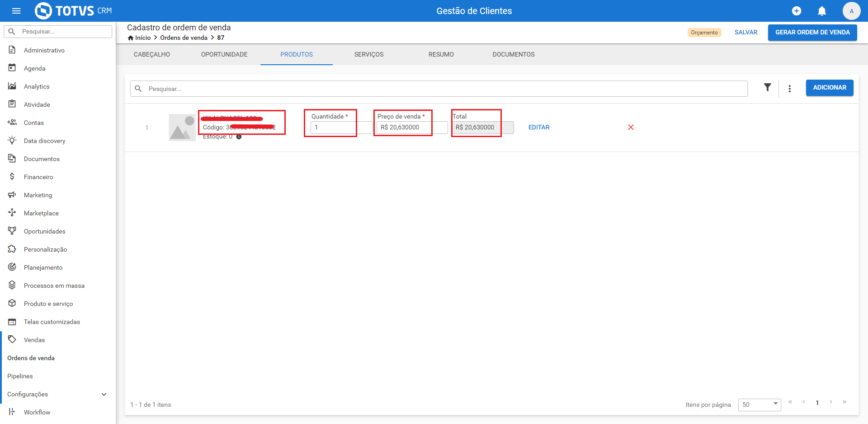The width and height of the screenshot is (868, 424).
Task: Go to the next page arrow
Action: point(830,402)
